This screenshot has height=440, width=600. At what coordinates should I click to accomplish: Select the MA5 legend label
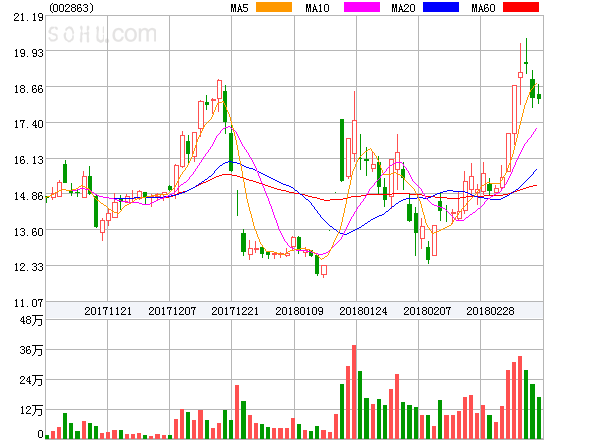pos(239,8)
